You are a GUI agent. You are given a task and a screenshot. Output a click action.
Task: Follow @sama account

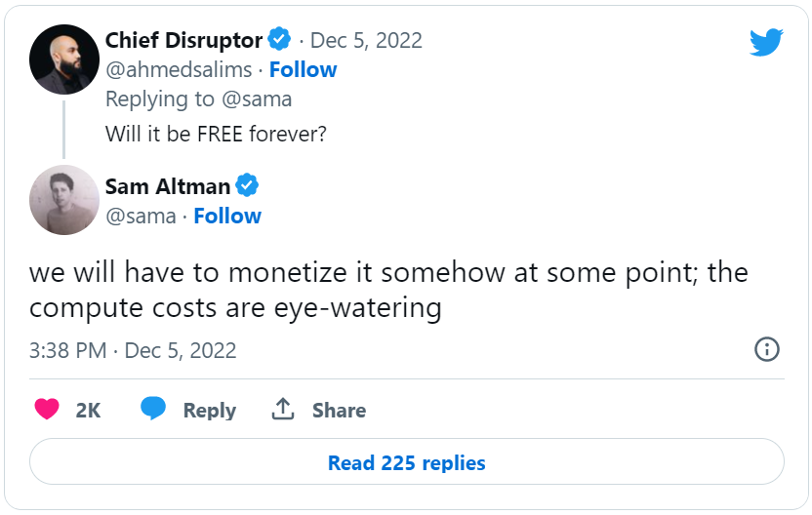(x=227, y=216)
